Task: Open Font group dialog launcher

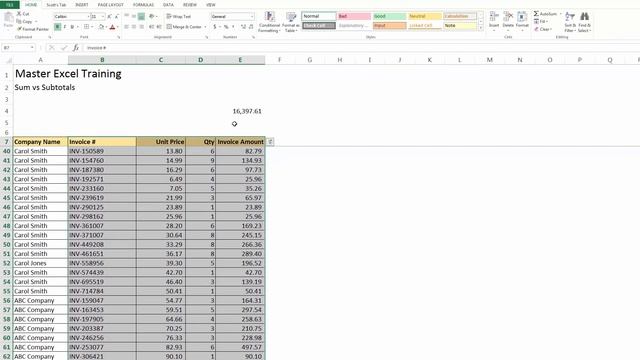Action: click(119, 37)
